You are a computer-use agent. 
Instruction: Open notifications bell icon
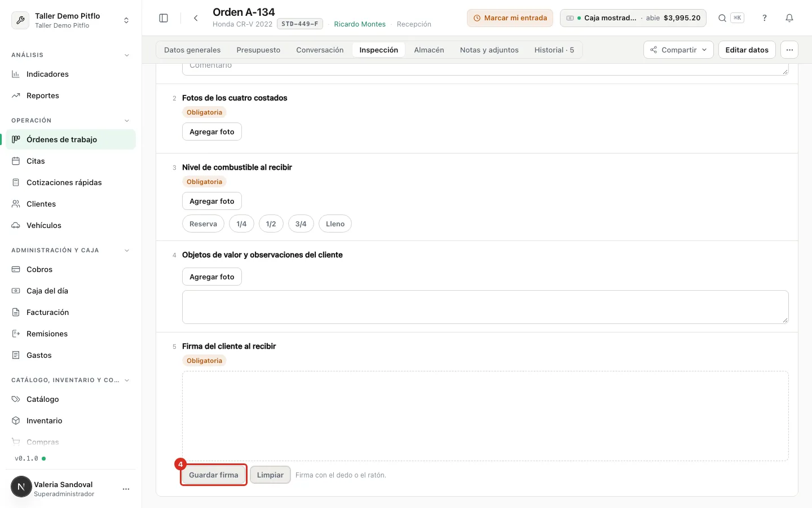pos(789,18)
